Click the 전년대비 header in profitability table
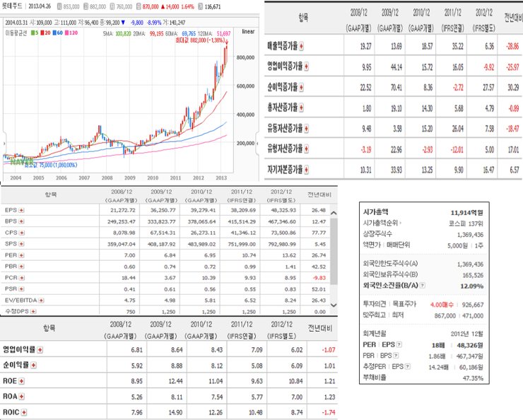Viewport: 523px width, 420px height. point(320,329)
